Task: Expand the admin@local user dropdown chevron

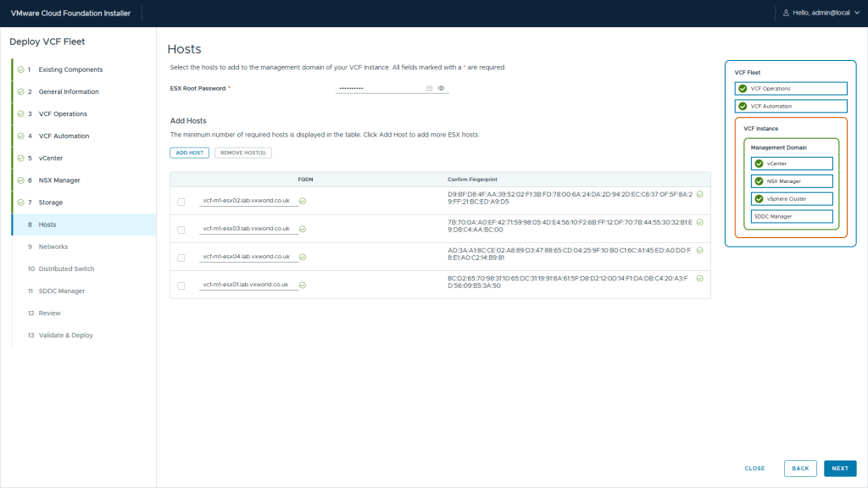Action: (x=856, y=14)
